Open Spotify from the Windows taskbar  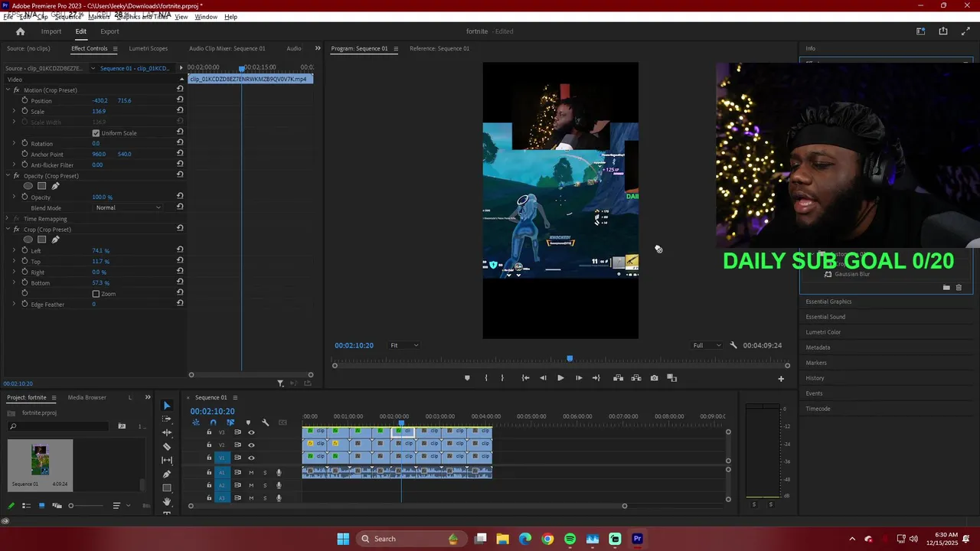coord(570,539)
